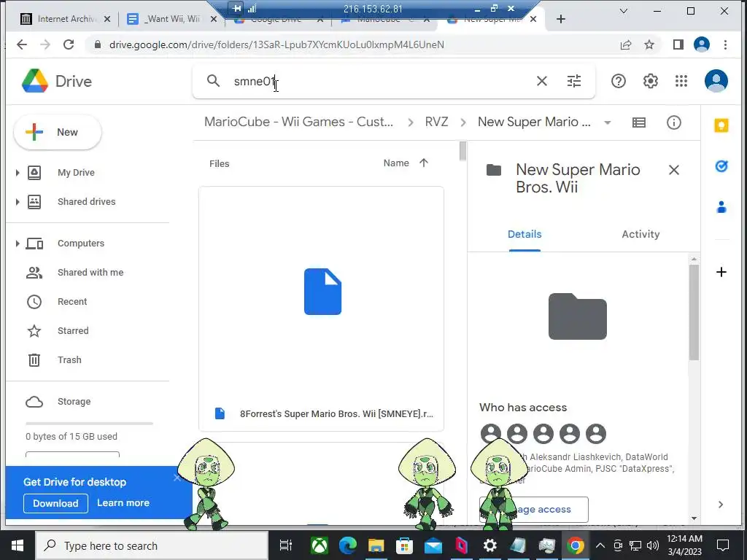Open Google apps grid icon
Screen dimensions: 747x560
[x=681, y=82]
